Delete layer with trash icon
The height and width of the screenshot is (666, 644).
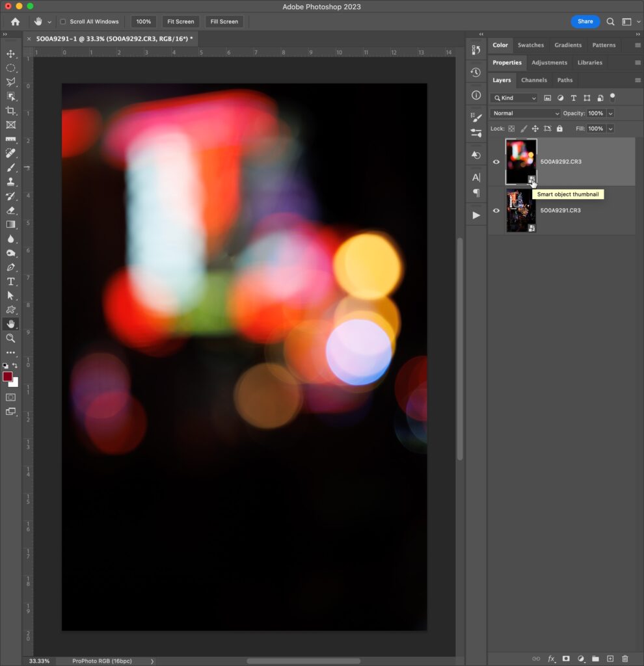pyautogui.click(x=625, y=659)
